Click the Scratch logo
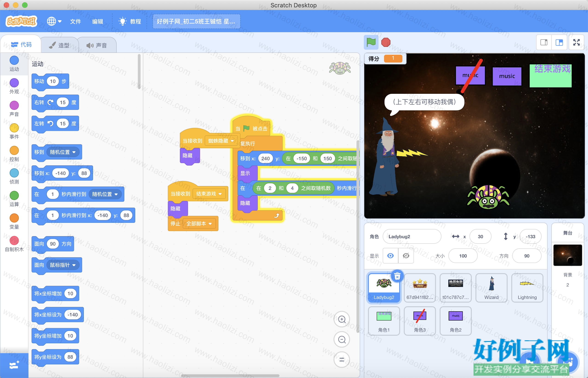Viewport: 588px width, 378px height. (22, 21)
